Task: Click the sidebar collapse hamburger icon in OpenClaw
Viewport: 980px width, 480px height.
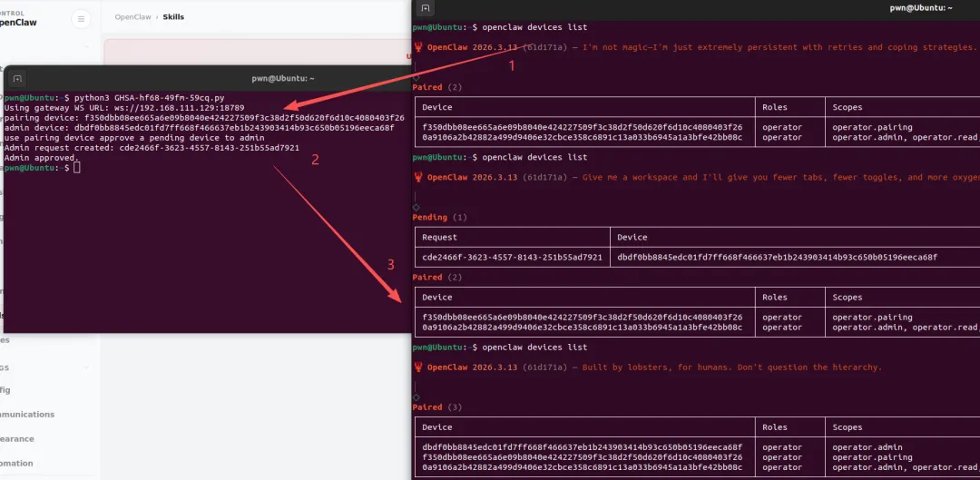Action: point(81,19)
